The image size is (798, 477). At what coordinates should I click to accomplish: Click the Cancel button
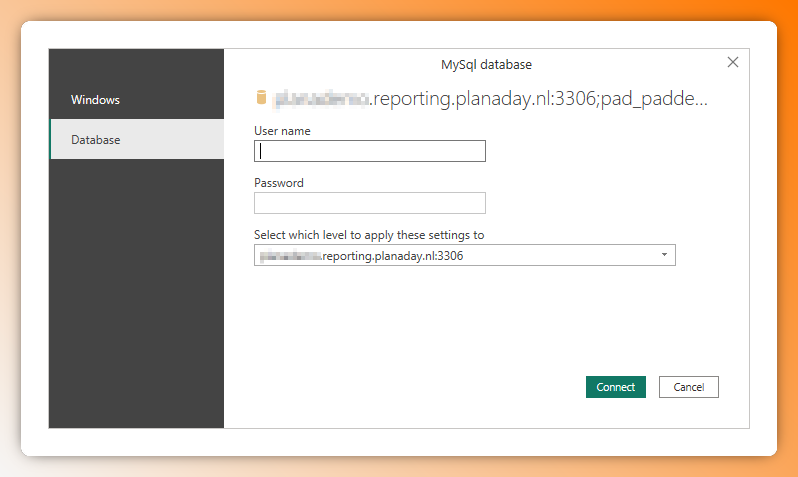click(x=688, y=387)
